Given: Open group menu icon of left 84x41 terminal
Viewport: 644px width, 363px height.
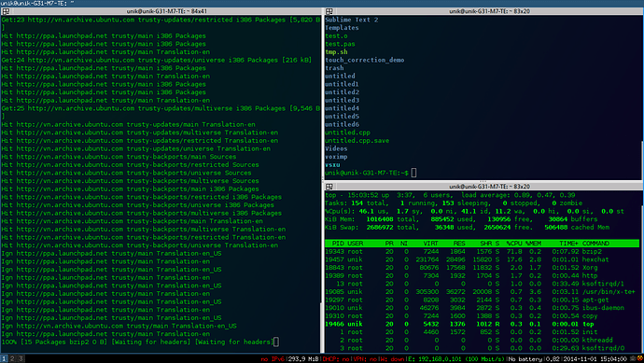Looking at the screenshot, I should (6, 11).
